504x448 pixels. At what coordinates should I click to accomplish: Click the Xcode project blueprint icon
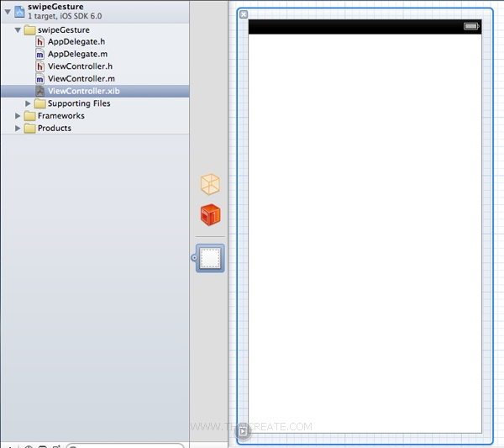click(x=19, y=12)
